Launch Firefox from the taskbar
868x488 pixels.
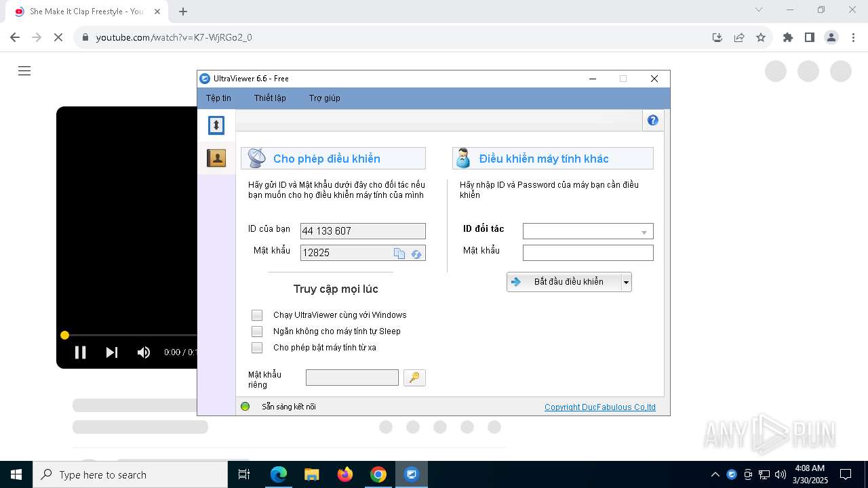(345, 474)
